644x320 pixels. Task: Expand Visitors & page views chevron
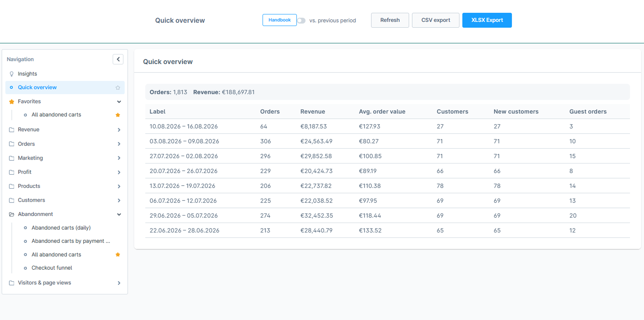[x=119, y=283]
